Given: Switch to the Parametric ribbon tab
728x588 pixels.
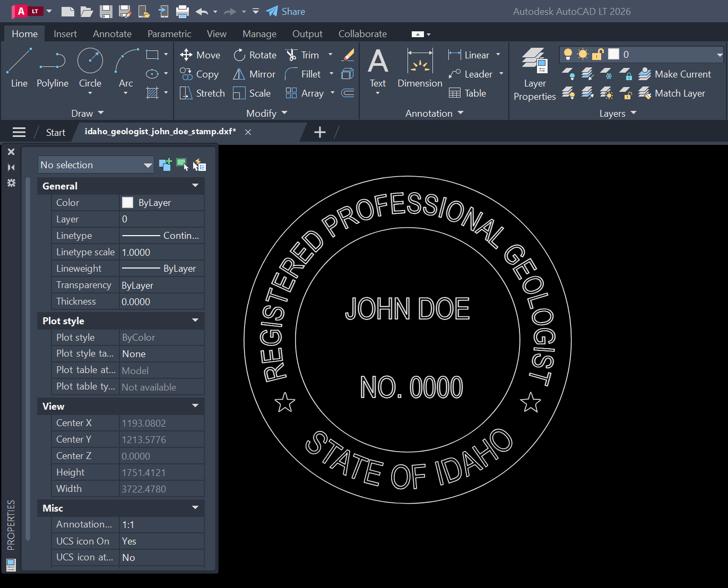Looking at the screenshot, I should pos(169,33).
